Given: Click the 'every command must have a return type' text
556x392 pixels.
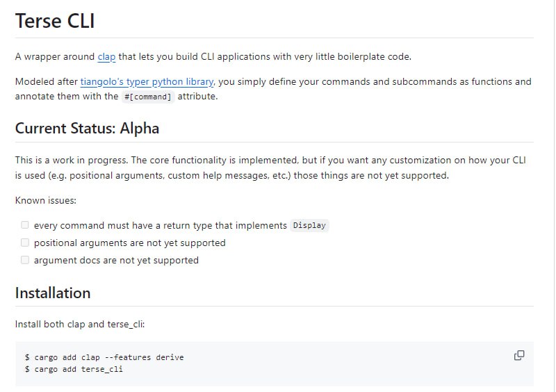Looking at the screenshot, I should (160, 225).
